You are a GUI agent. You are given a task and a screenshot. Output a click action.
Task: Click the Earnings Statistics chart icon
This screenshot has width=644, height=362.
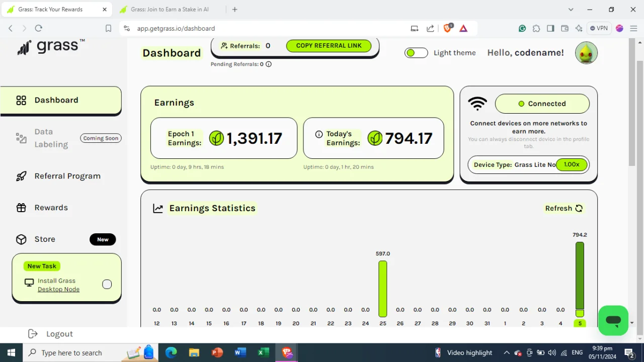[158, 208]
